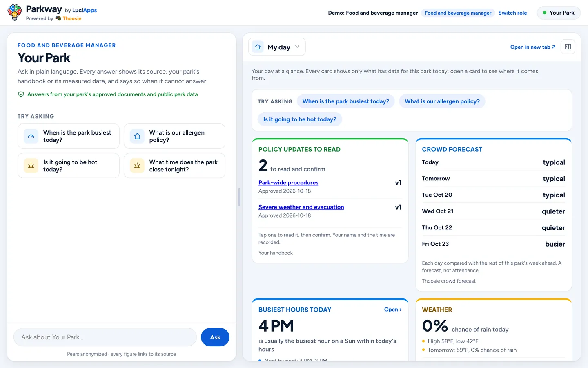Viewport: 588px width, 368px height.
Task: Click the Thoosie link in the header
Action: coord(72,18)
